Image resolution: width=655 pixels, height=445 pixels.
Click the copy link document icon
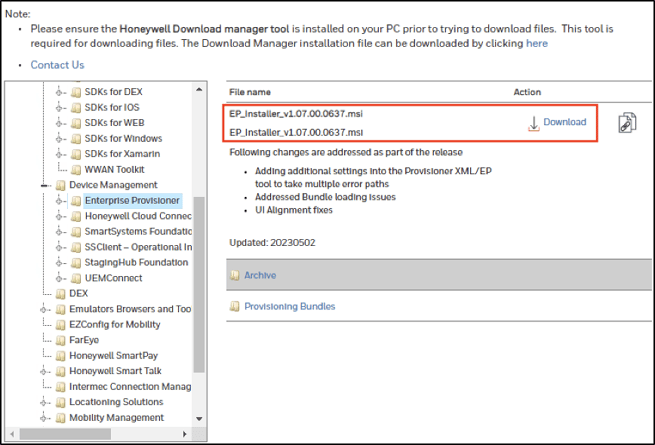[627, 123]
